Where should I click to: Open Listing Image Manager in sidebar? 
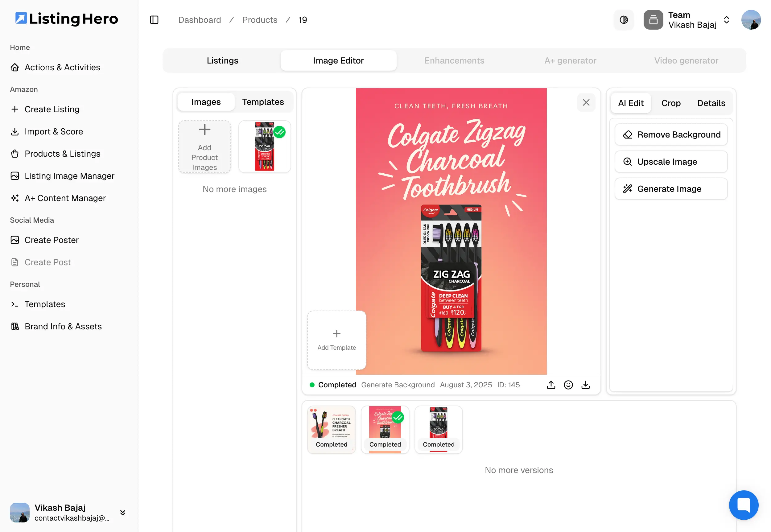click(69, 176)
